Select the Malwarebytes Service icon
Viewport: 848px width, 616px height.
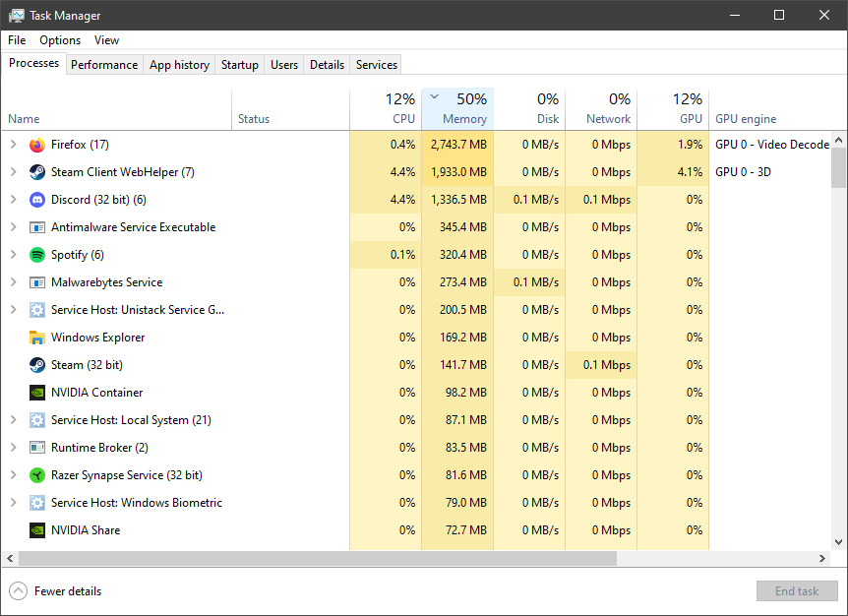click(36, 282)
